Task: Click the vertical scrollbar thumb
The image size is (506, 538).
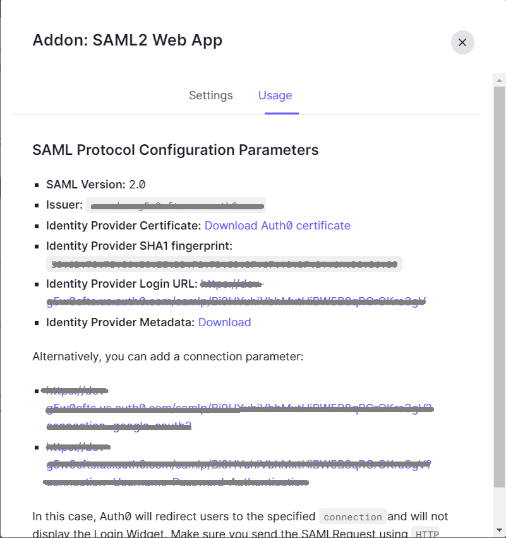Action: pos(499,286)
